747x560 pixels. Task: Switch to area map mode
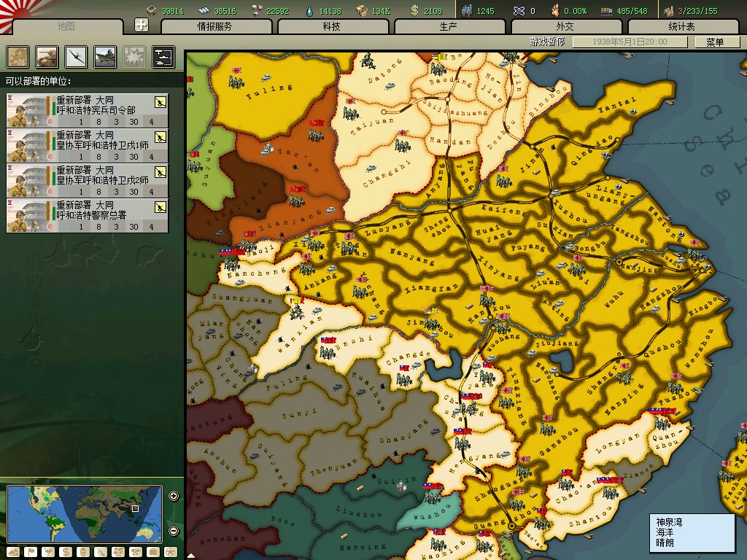click(136, 552)
